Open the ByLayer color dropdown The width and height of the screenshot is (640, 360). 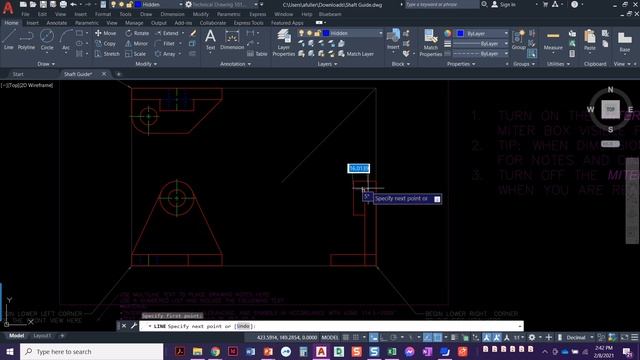(506, 33)
